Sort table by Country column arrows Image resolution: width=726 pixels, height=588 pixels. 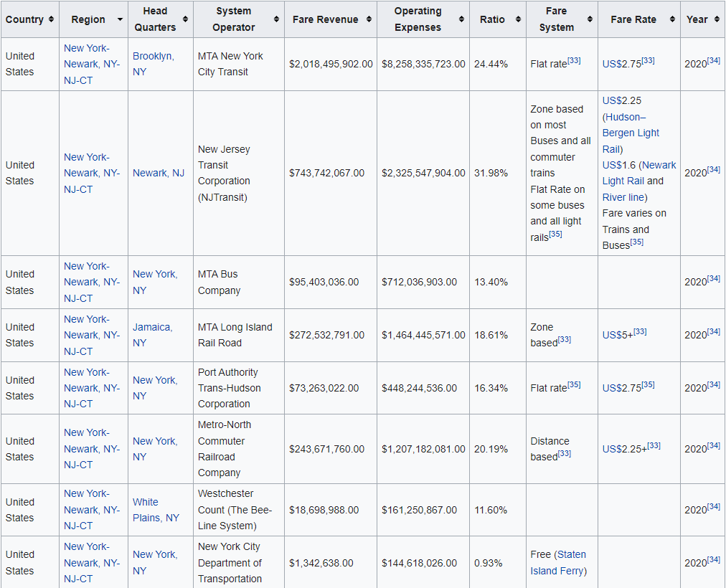click(x=51, y=19)
